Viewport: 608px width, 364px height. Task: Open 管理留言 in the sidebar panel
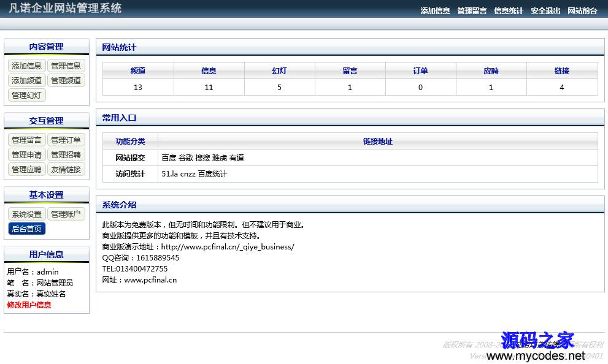pyautogui.click(x=26, y=140)
